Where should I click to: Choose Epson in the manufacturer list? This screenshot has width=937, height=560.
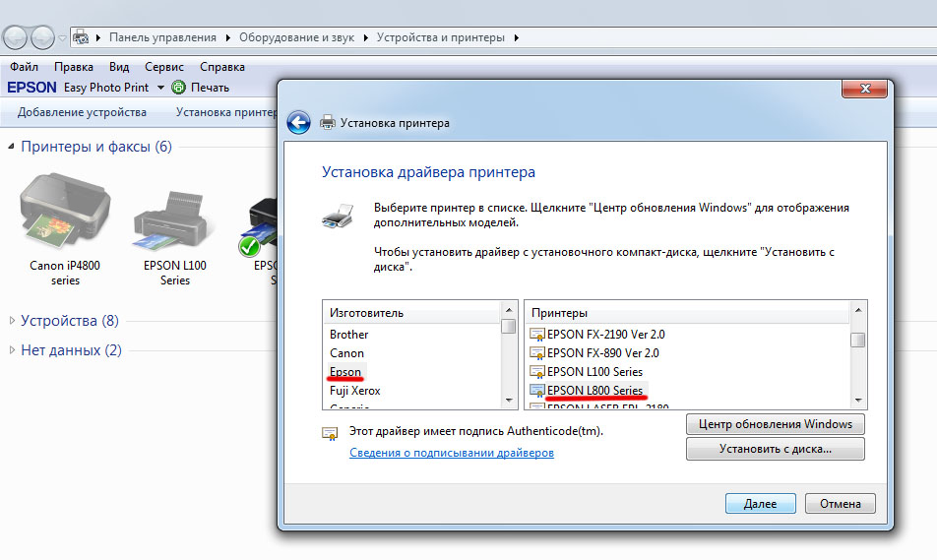[345, 372]
